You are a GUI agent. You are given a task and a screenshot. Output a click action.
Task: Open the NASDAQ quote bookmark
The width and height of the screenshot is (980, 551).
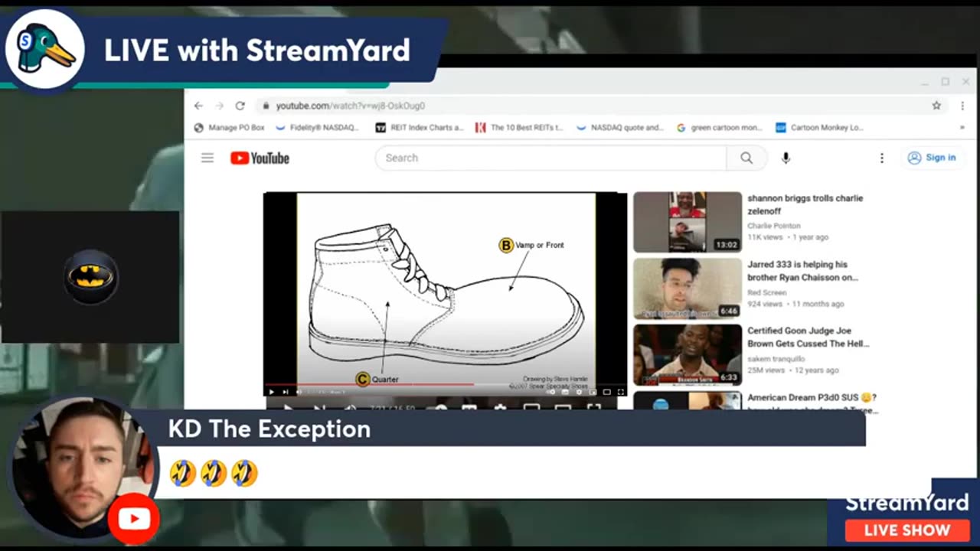[x=620, y=128]
